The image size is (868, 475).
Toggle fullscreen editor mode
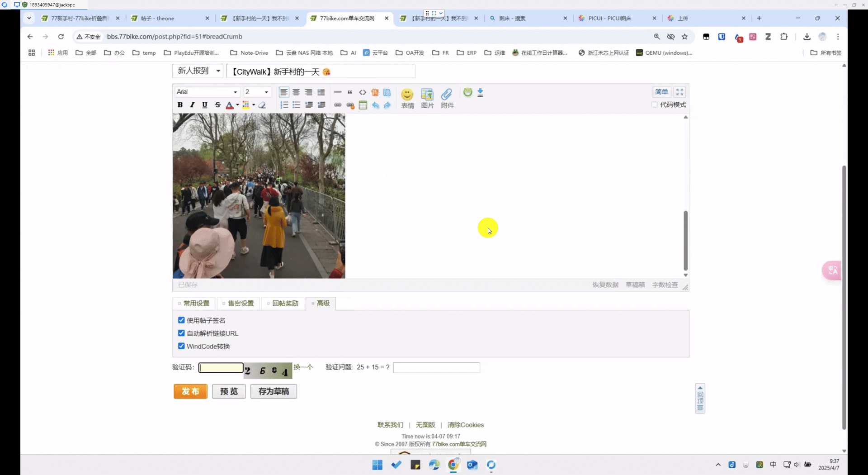679,92
